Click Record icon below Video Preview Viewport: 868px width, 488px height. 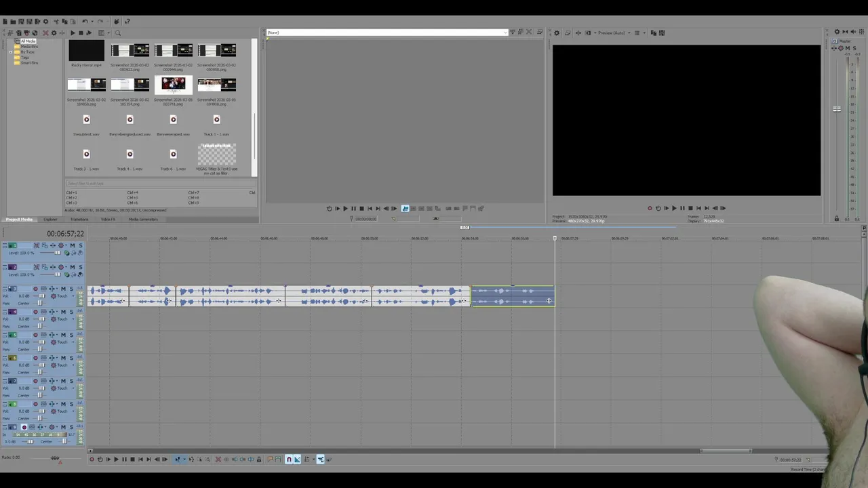tap(650, 208)
